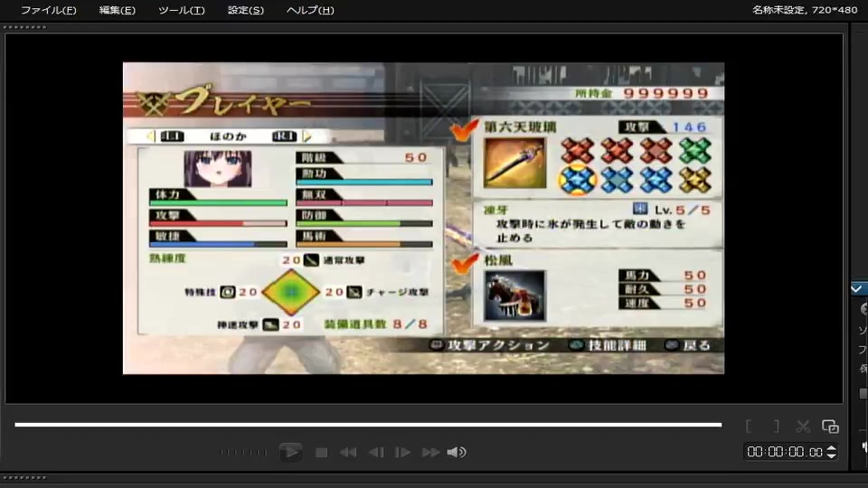
Task: Set the mark-out bracket point
Action: pos(776,426)
